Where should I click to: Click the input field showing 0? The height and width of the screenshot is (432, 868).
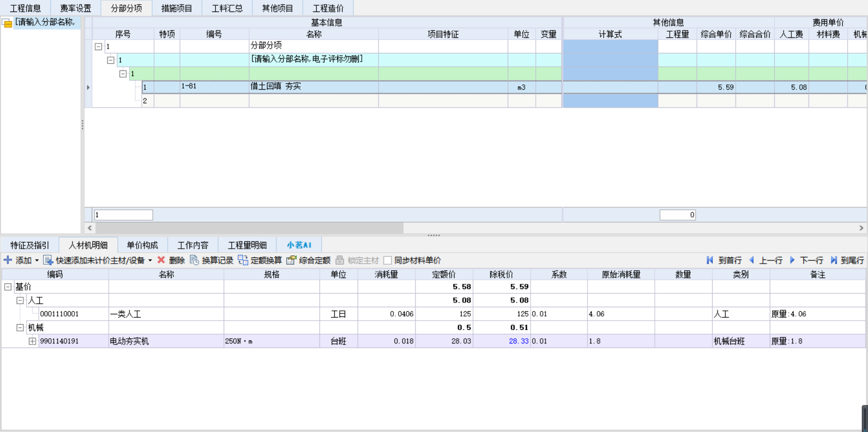pyautogui.click(x=678, y=215)
